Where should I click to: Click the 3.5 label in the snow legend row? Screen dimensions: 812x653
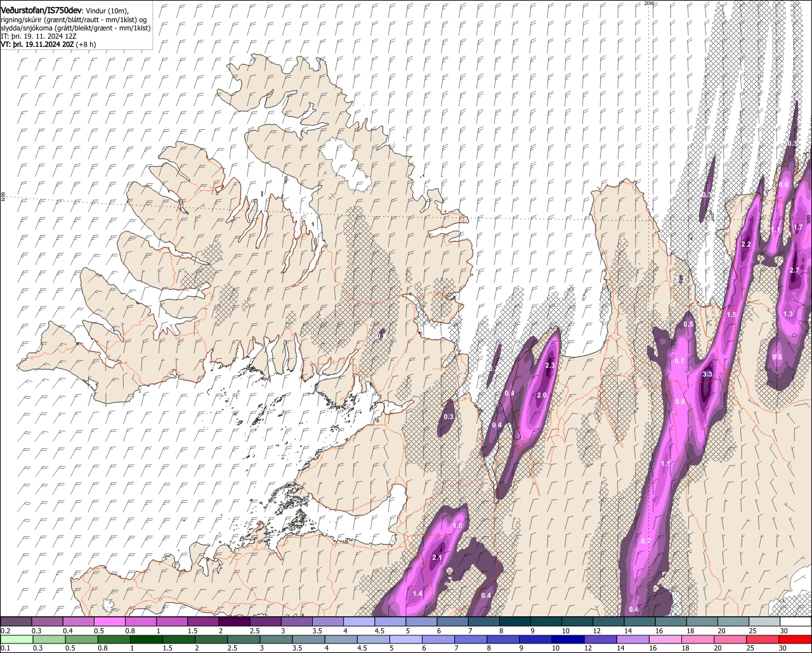318,631
